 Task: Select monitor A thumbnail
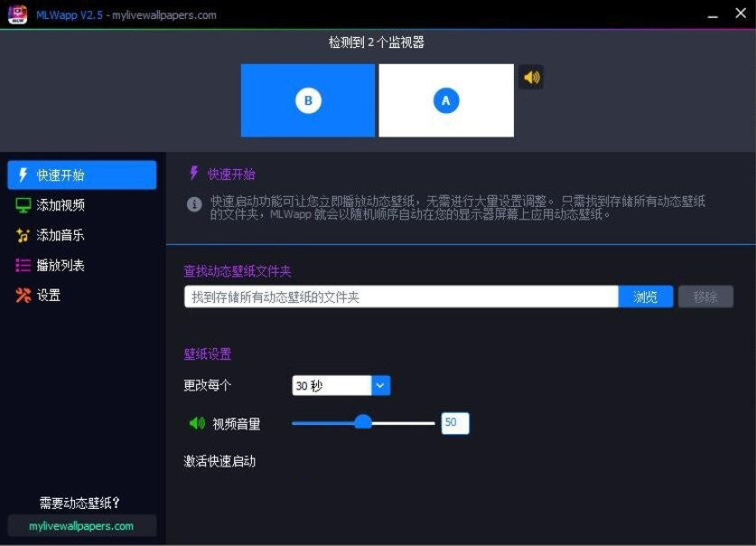(x=446, y=100)
